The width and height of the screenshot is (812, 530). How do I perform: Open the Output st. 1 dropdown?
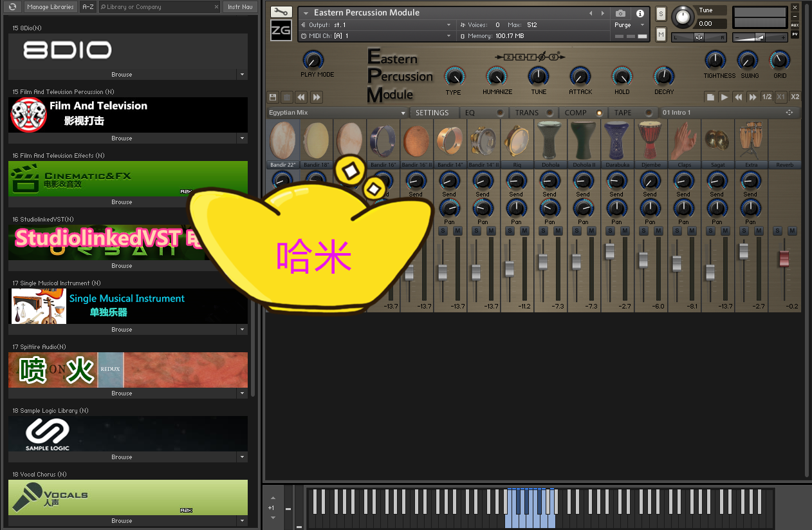coord(376,24)
